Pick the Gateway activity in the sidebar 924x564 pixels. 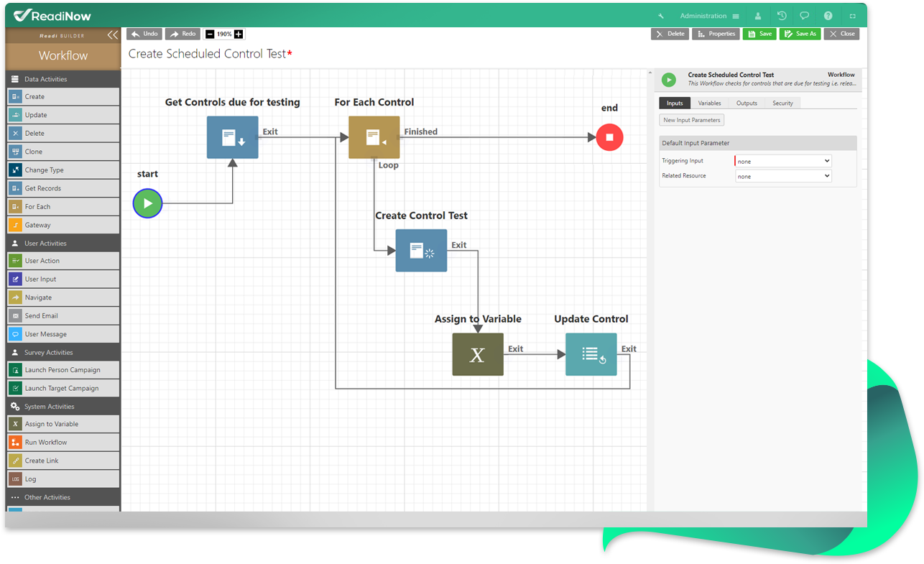click(x=63, y=225)
